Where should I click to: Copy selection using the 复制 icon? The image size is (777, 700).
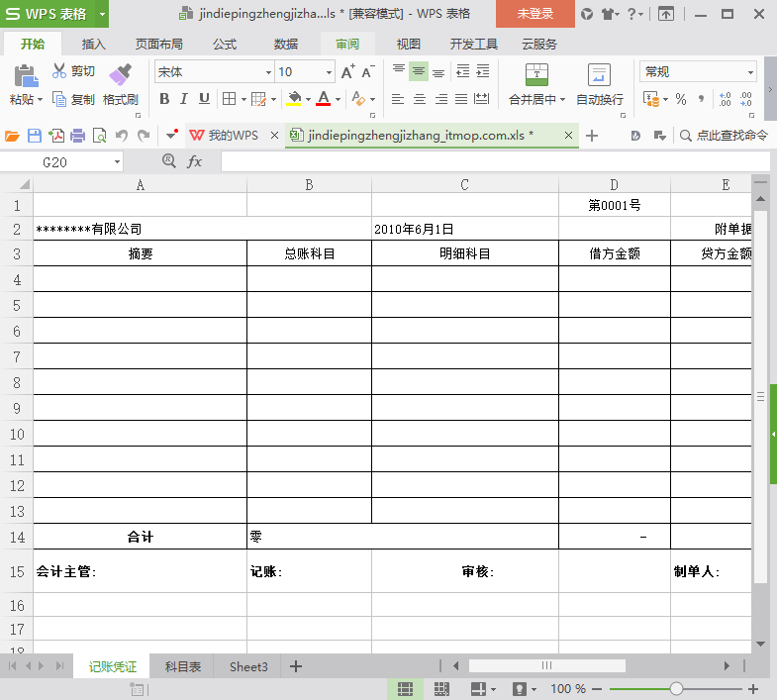tap(59, 99)
